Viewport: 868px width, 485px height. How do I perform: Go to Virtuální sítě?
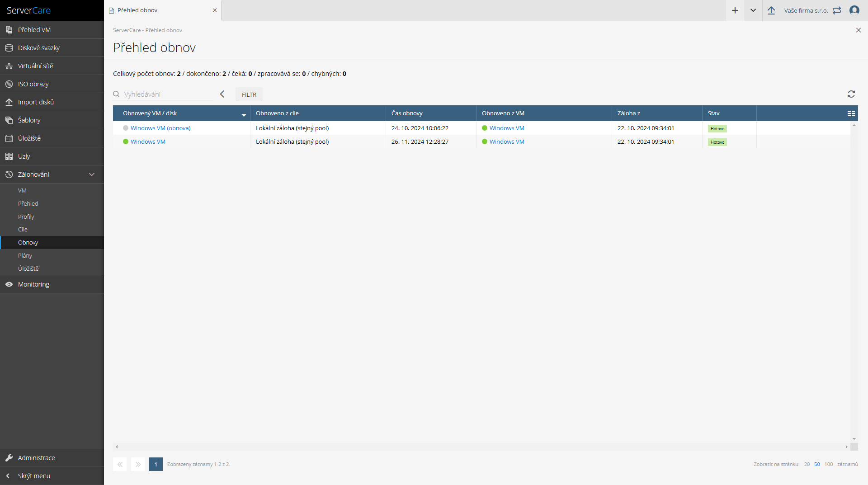coord(52,66)
